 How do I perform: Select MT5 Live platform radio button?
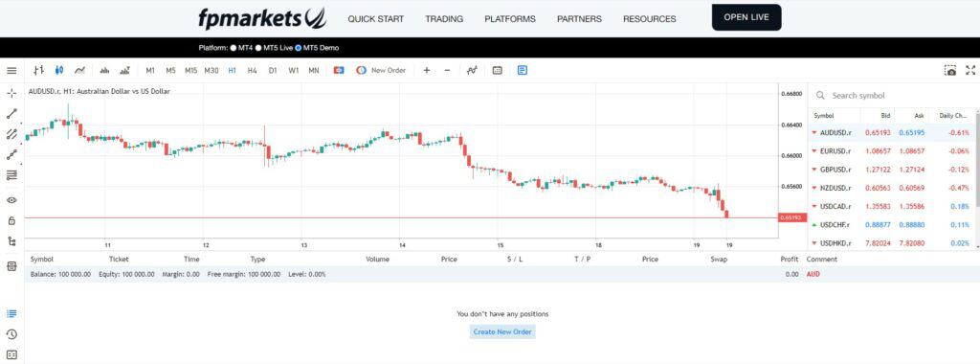tap(258, 48)
